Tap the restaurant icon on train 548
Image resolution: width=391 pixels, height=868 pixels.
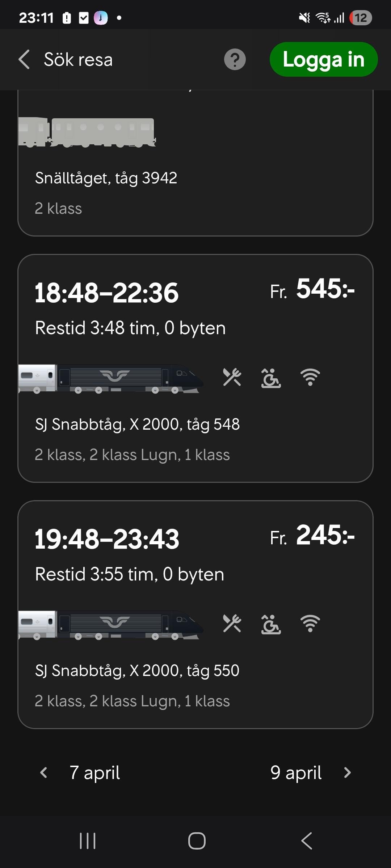(232, 378)
